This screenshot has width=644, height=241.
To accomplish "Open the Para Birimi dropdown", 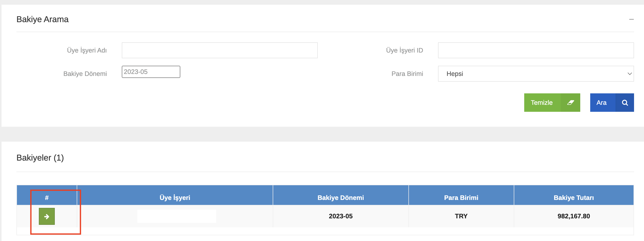I will [x=535, y=74].
